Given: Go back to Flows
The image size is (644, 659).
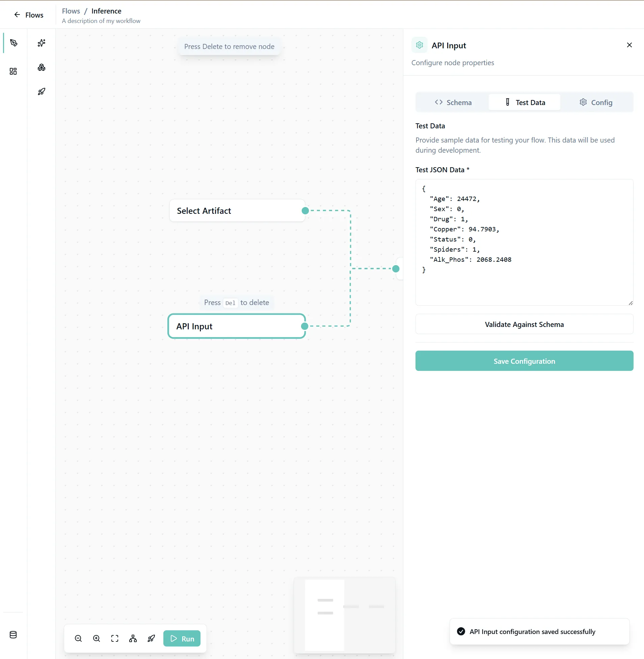Looking at the screenshot, I should click(28, 15).
